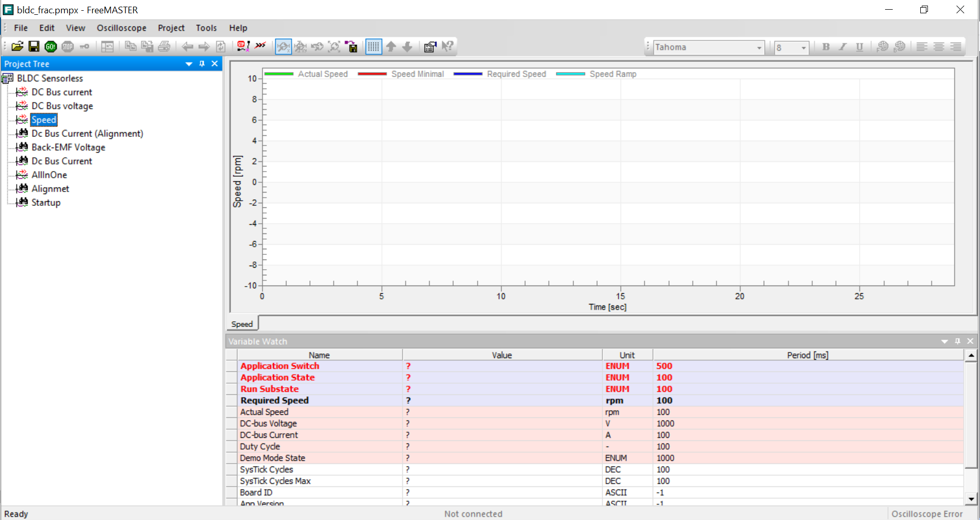This screenshot has width=980, height=520.
Task: Select Back-EMF Voltage recorder item
Action: tap(68, 147)
